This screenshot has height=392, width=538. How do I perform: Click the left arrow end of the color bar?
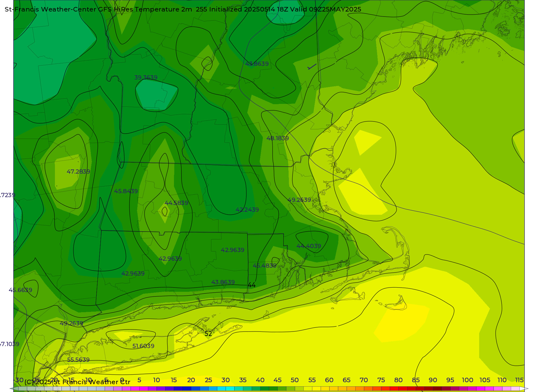click(14, 389)
